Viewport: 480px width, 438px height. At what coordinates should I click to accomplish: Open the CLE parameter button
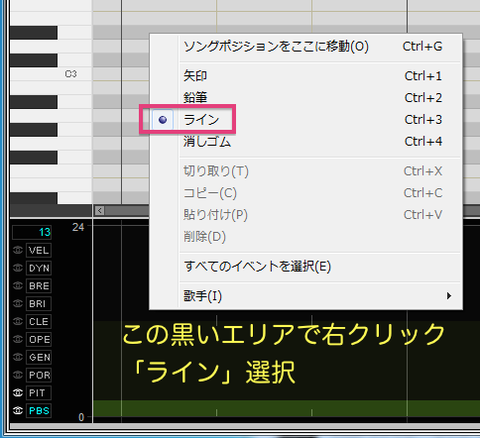(39, 322)
